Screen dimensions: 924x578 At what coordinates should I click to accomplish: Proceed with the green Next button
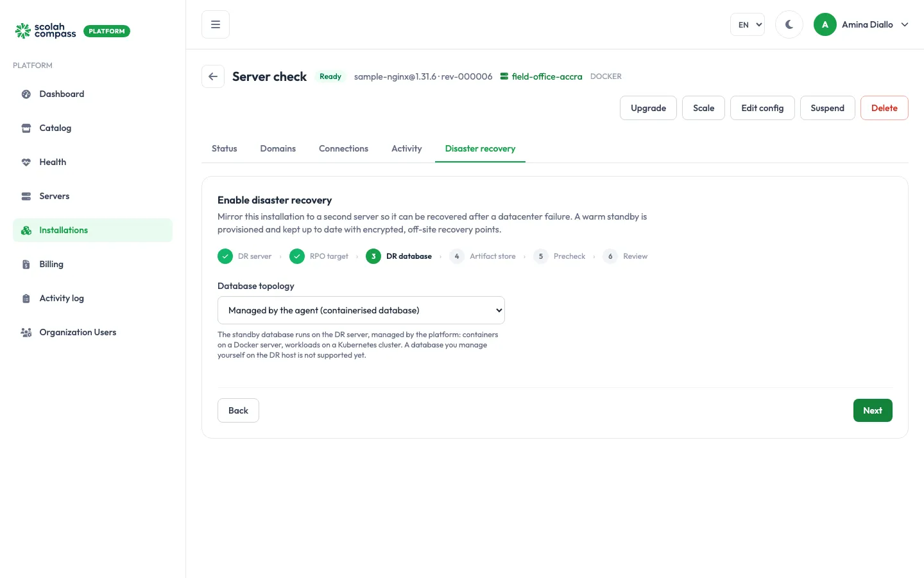pyautogui.click(x=873, y=410)
